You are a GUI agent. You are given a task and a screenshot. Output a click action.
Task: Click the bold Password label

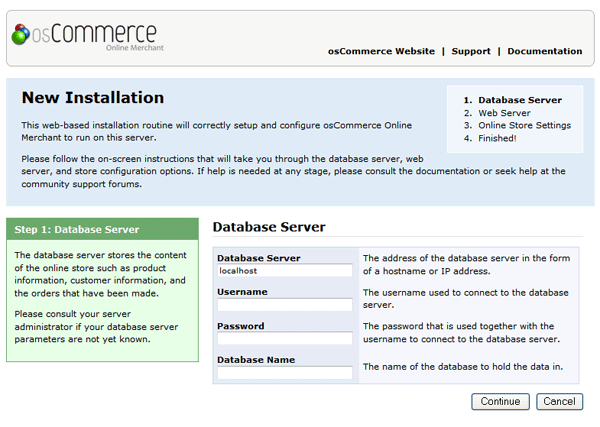[241, 326]
